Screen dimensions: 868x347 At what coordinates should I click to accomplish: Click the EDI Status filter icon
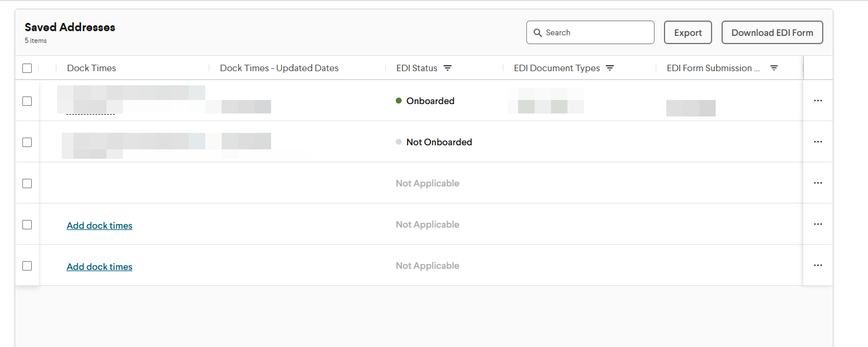tap(448, 68)
